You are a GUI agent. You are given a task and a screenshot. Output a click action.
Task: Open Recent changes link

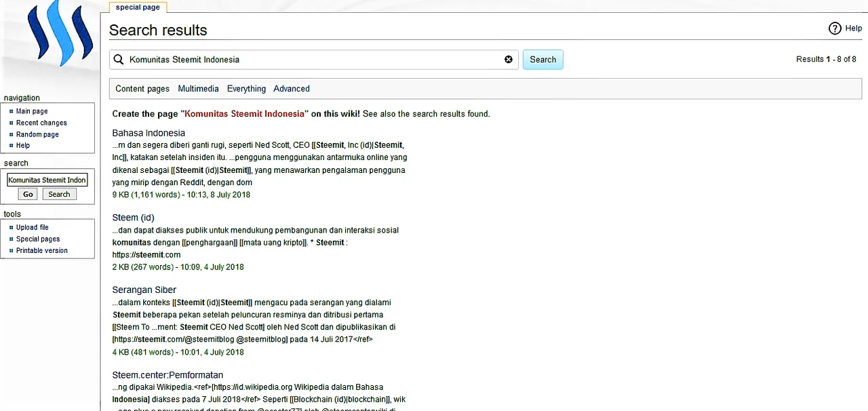pos(41,123)
